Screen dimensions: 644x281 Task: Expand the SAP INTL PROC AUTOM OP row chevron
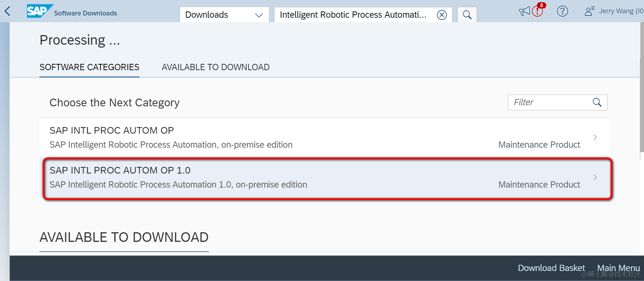coord(595,137)
